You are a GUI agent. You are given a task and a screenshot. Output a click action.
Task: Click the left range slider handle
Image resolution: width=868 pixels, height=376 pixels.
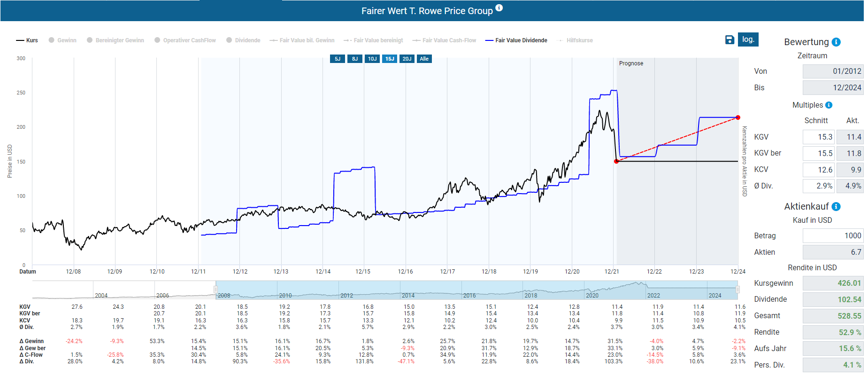point(215,290)
